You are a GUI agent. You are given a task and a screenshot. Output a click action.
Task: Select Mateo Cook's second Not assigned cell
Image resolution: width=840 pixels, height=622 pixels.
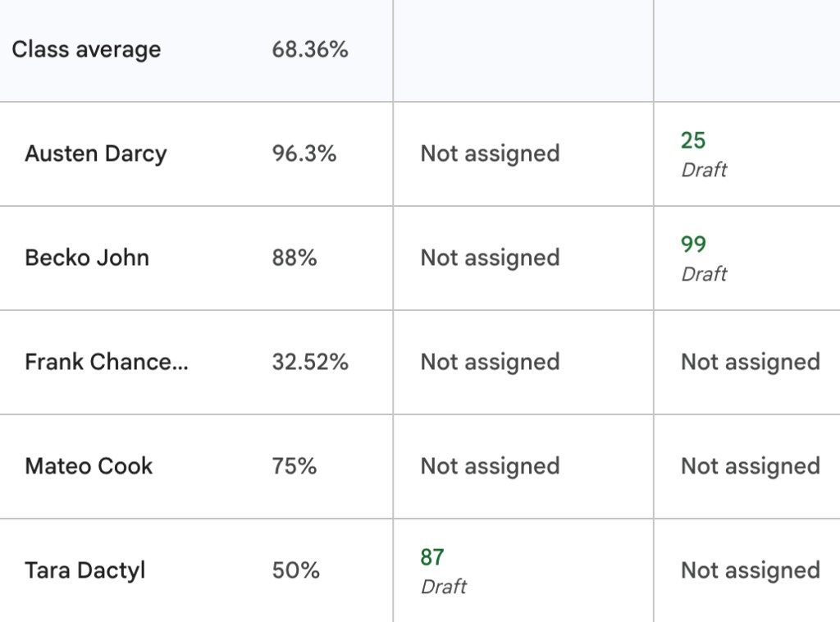point(746,466)
